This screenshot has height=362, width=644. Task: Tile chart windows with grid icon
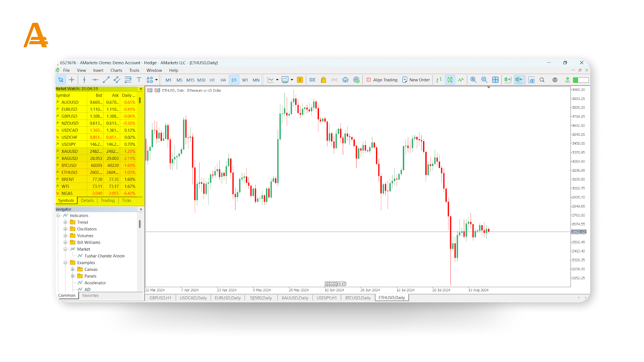click(x=495, y=80)
